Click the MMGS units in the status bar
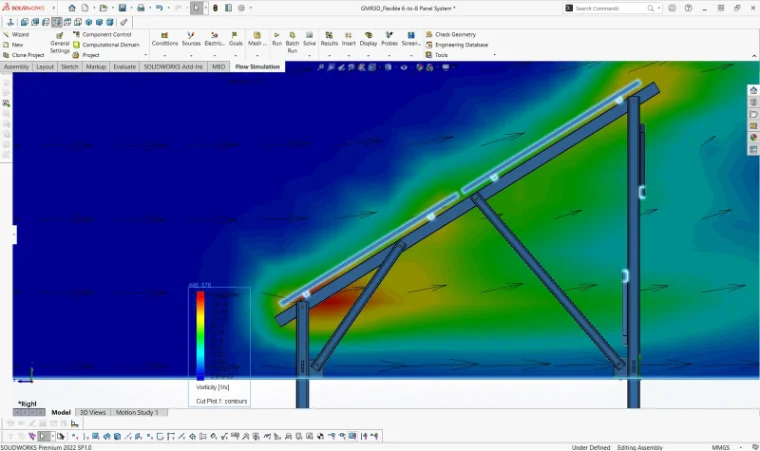Viewport: 760px width, 451px height. pyautogui.click(x=720, y=447)
